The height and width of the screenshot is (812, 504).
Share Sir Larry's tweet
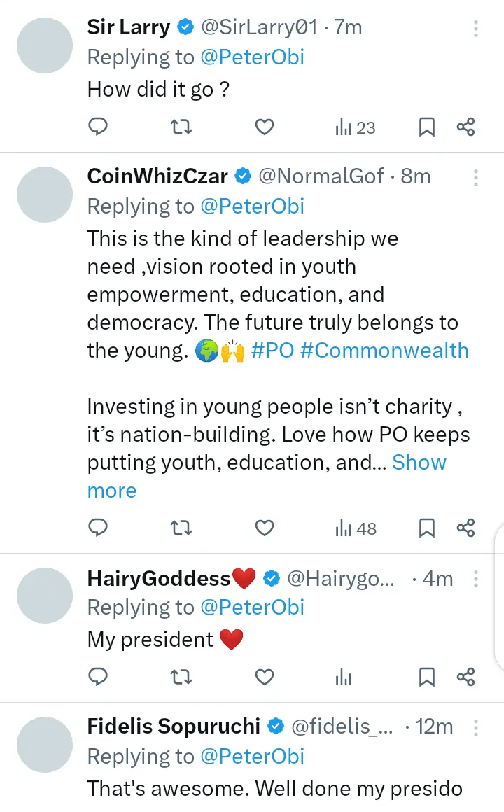pos(465,127)
